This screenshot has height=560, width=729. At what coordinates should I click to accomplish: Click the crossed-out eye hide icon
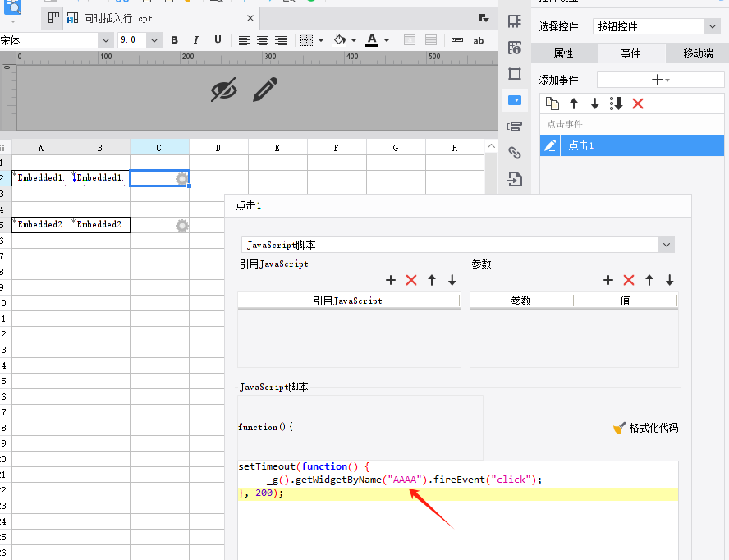pyautogui.click(x=224, y=90)
